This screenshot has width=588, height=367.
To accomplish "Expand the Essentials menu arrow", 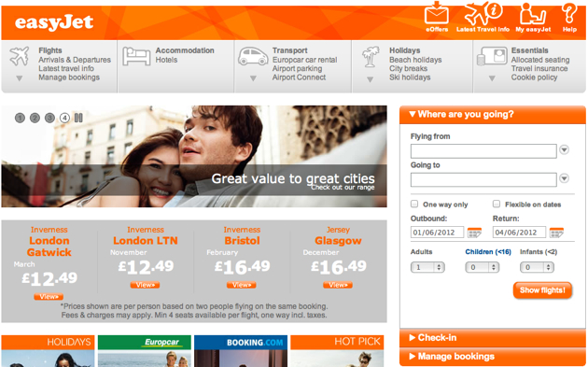I will (x=492, y=78).
